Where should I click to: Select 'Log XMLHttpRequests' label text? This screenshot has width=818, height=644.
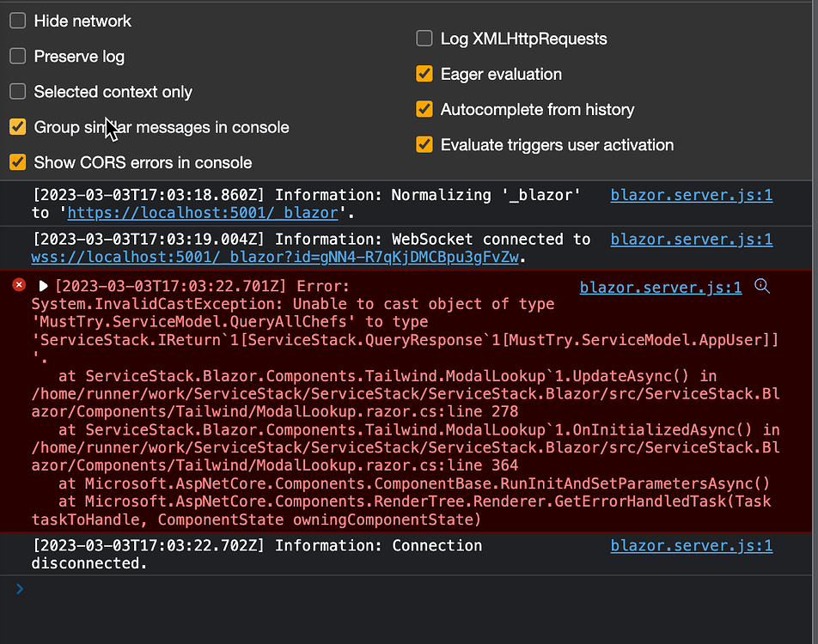point(524,39)
